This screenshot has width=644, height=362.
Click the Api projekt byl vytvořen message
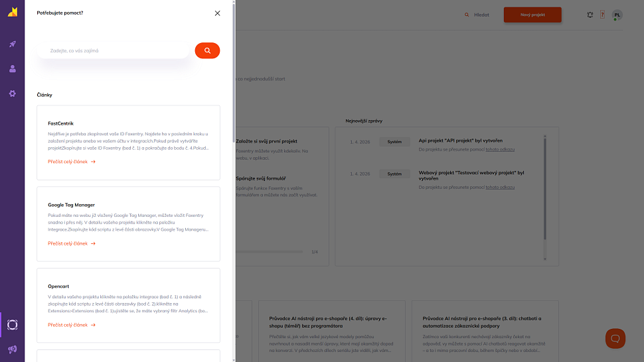coord(460,141)
